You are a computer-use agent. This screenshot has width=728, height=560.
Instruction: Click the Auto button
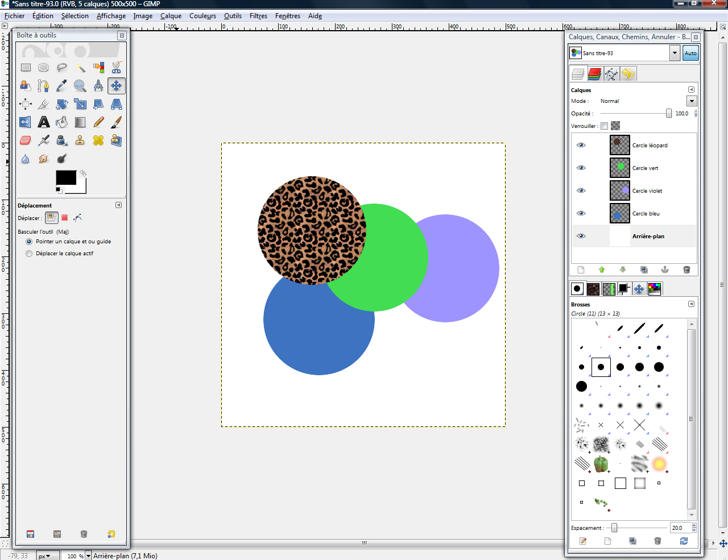[x=690, y=53]
